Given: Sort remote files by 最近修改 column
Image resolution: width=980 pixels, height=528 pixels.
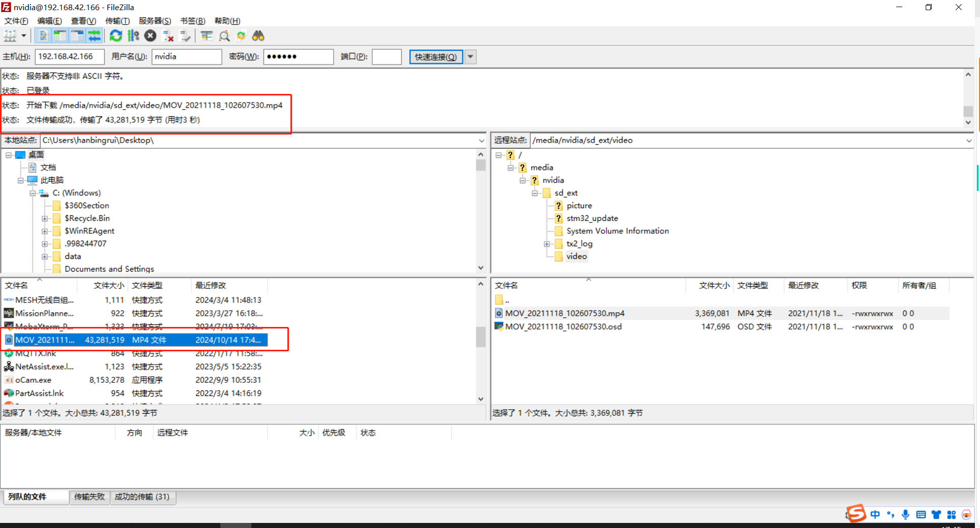Looking at the screenshot, I should [x=815, y=285].
